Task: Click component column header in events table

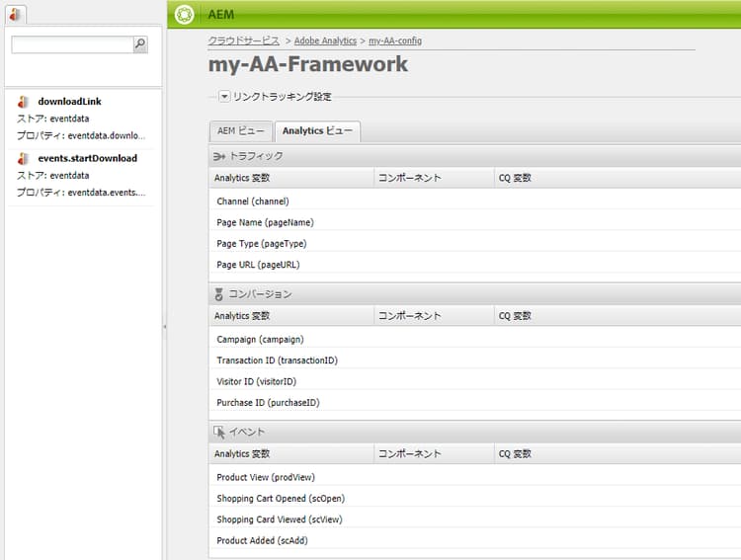Action: pos(435,454)
